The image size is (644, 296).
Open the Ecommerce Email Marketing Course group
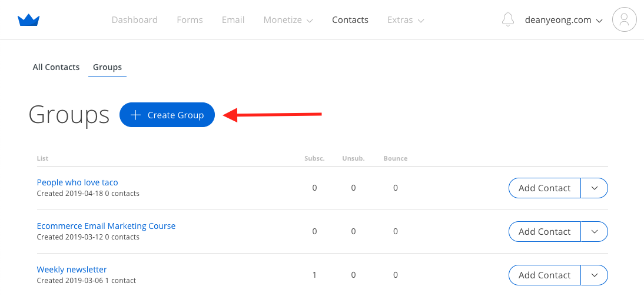pos(106,226)
